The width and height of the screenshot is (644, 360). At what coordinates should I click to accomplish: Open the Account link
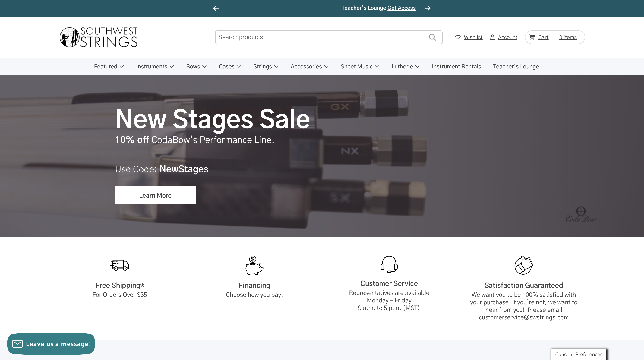point(507,37)
